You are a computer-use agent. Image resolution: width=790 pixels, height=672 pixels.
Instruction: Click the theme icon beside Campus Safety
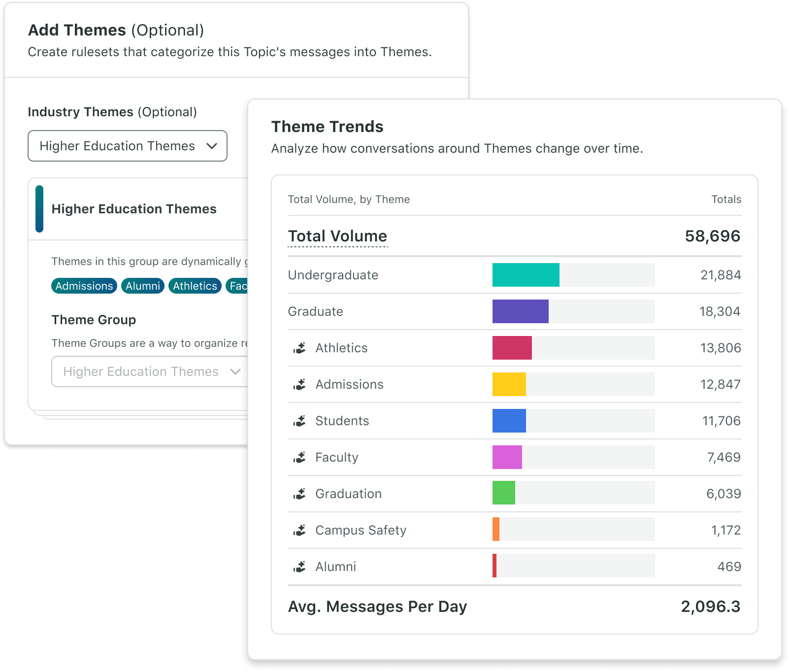coord(299,531)
